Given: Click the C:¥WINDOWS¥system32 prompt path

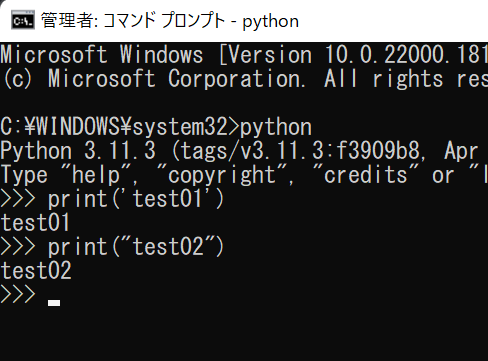Looking at the screenshot, I should tap(114, 127).
